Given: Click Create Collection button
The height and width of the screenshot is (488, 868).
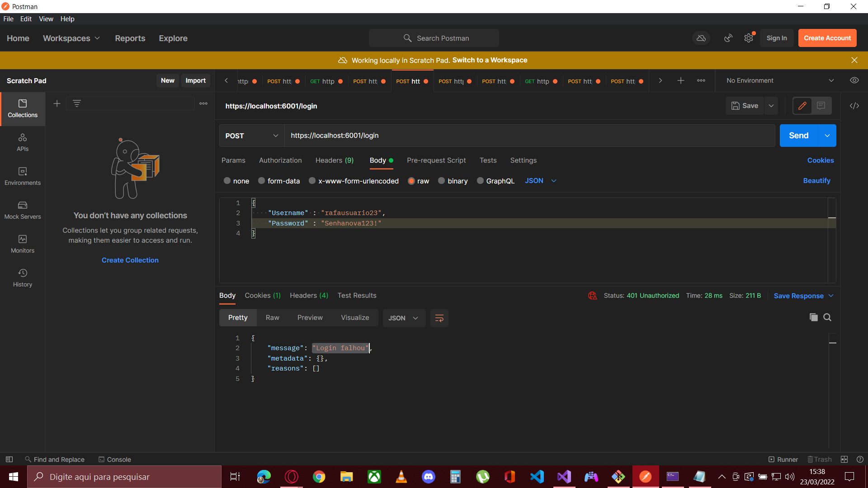Looking at the screenshot, I should click(x=130, y=260).
